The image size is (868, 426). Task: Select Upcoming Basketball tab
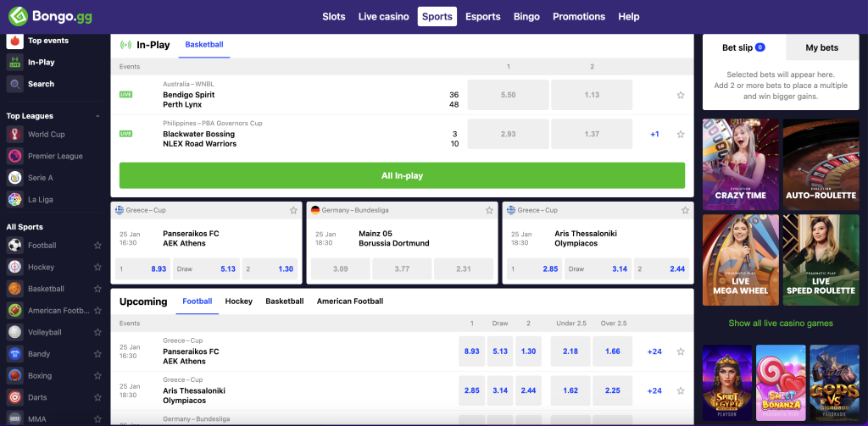(285, 302)
